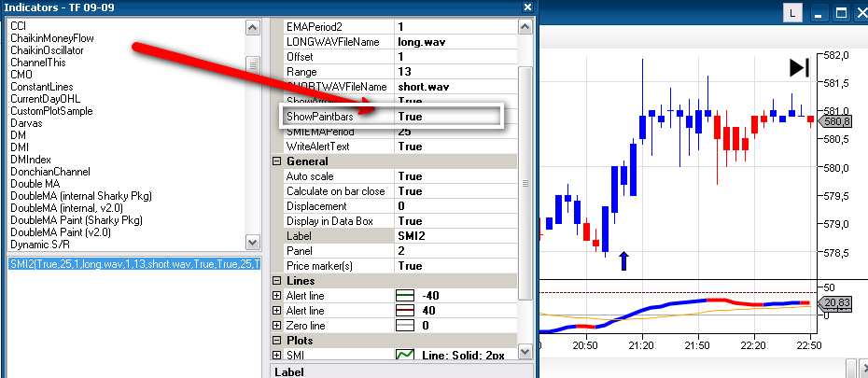Maximize the chart window
This screenshot has height=378, width=868.
(x=842, y=13)
